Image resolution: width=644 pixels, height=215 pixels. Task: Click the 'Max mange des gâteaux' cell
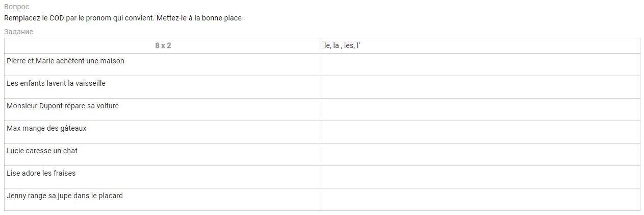46,129
